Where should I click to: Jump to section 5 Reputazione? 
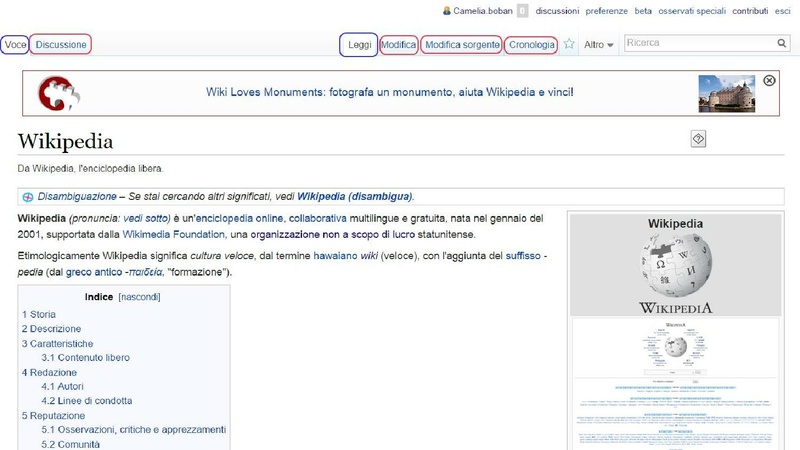[54, 415]
